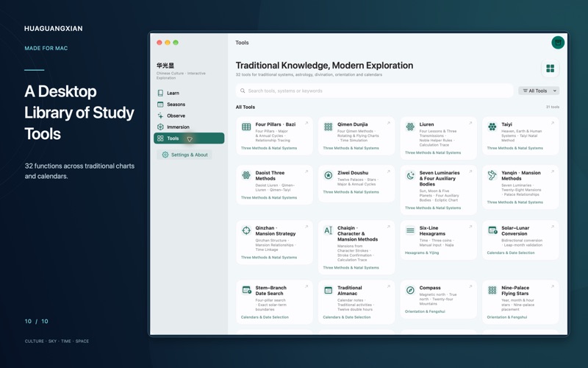Open the Traditional Almanac card title
588x368 pixels.
(350, 290)
